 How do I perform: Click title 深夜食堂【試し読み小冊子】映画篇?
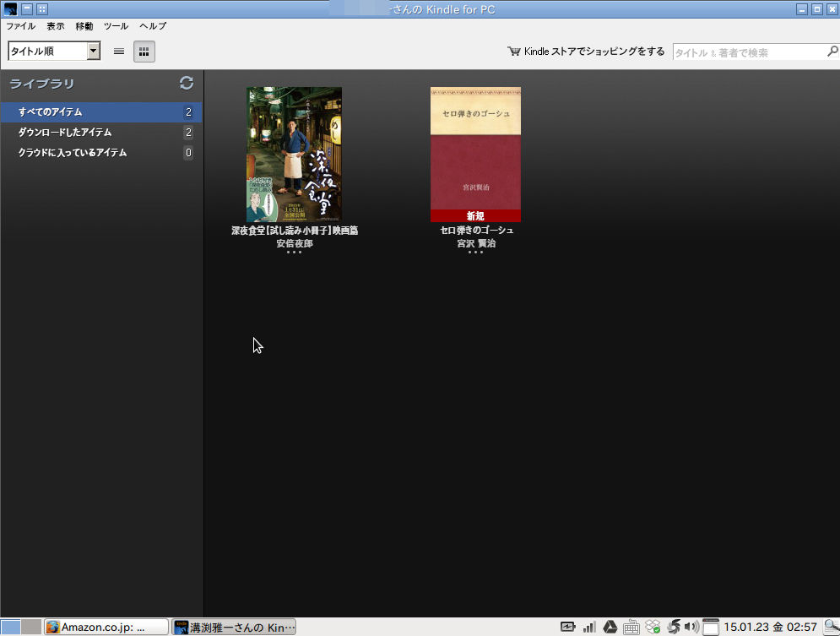[295, 231]
